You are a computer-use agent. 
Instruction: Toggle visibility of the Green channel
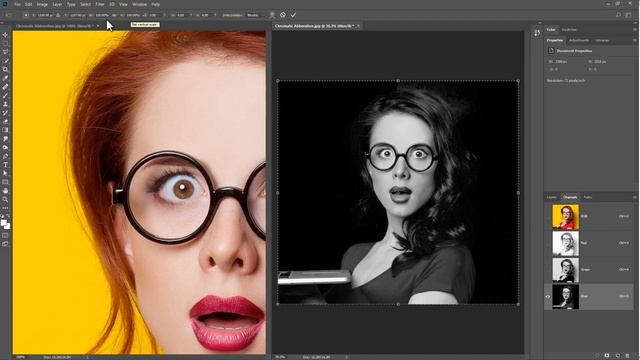coord(548,270)
